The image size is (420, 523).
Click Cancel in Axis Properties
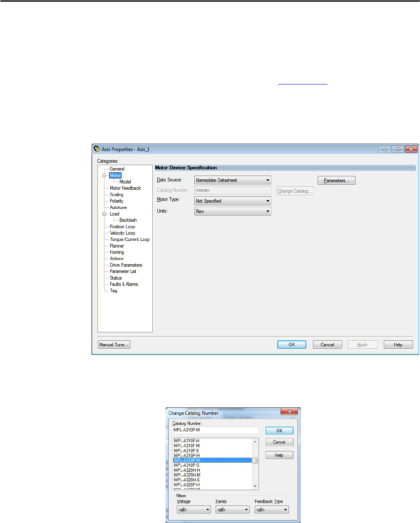tap(327, 345)
